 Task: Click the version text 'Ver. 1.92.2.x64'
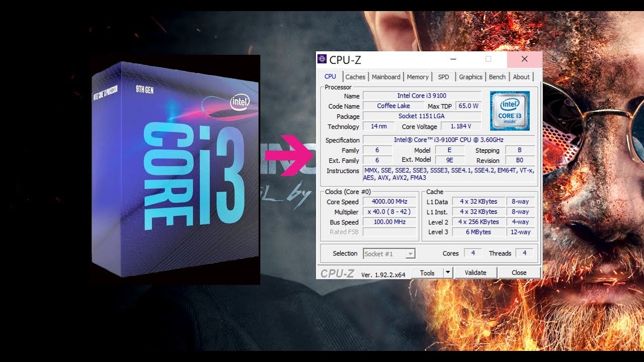point(383,275)
